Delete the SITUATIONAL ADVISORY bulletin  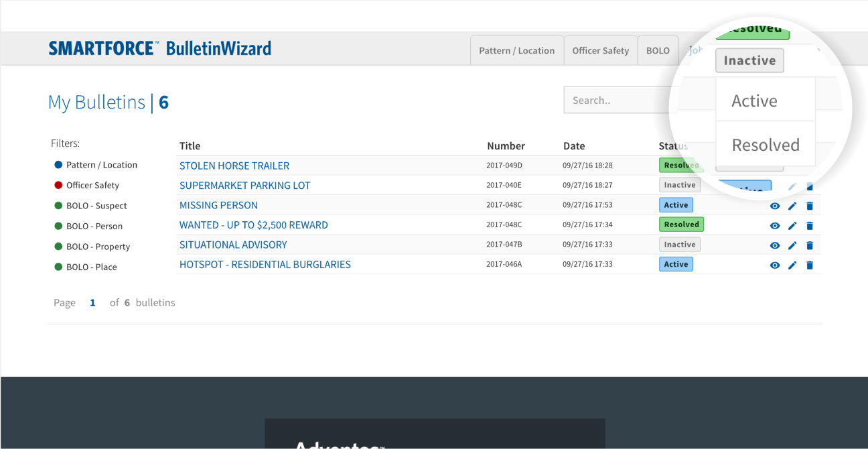pos(810,246)
